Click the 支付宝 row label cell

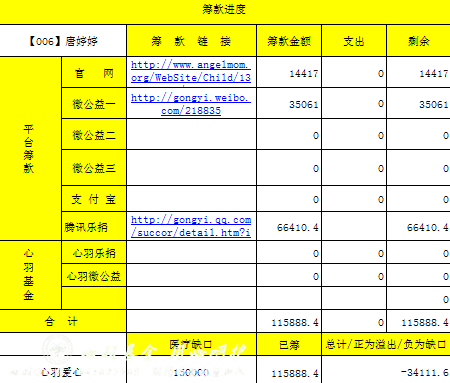pyautogui.click(x=94, y=199)
